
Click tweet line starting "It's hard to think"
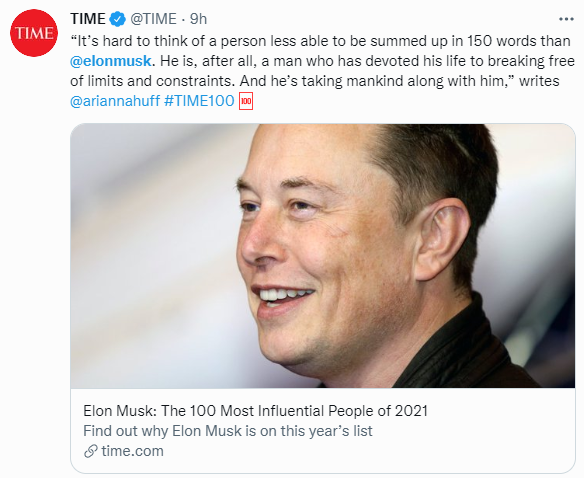(320, 41)
